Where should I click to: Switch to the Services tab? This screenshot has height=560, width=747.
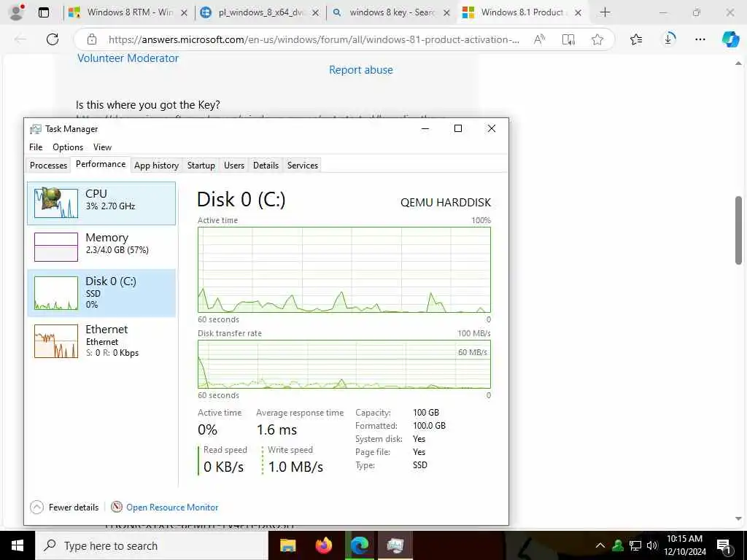pyautogui.click(x=303, y=166)
